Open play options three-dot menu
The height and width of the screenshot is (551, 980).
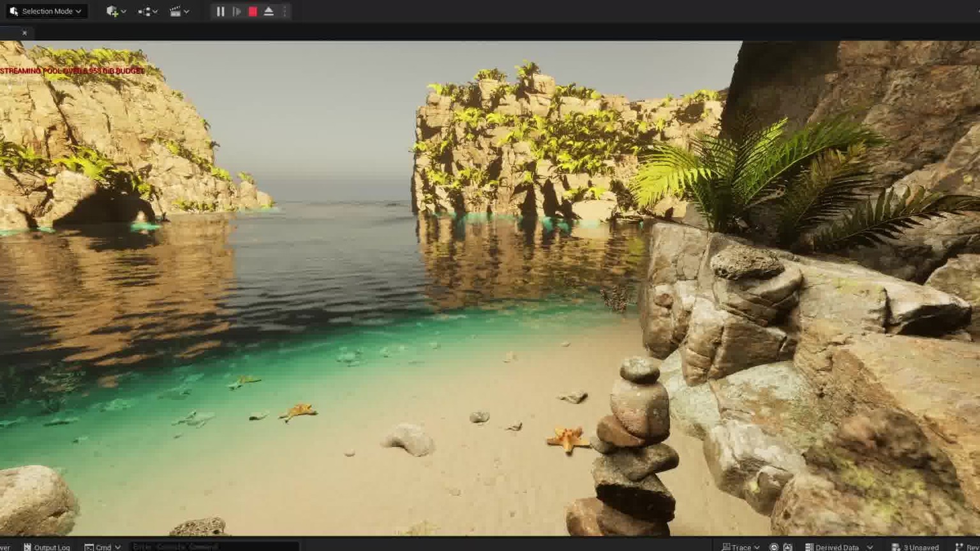pos(285,11)
